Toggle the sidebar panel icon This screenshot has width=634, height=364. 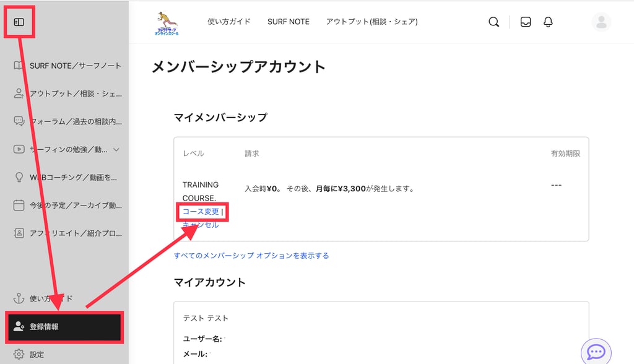pyautogui.click(x=19, y=22)
